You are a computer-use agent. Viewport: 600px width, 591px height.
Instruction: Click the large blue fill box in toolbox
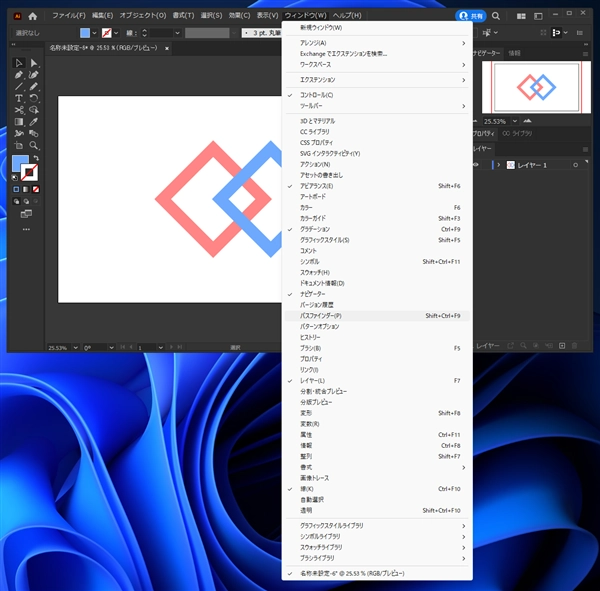(x=20, y=163)
